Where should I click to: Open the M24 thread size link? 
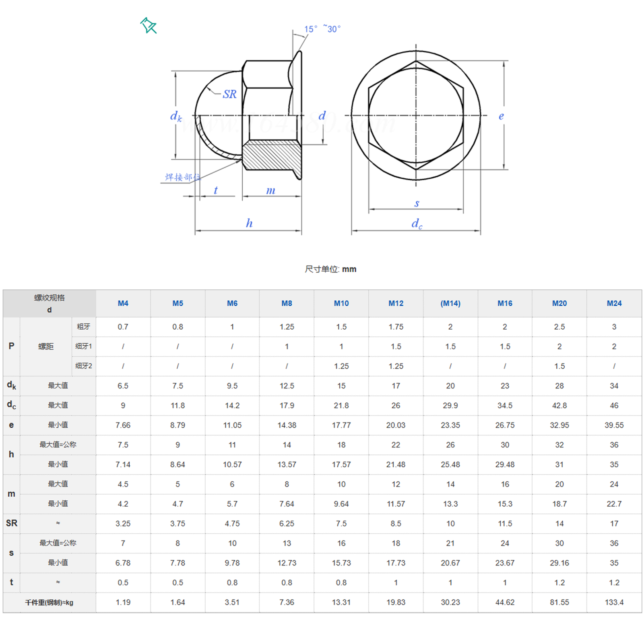[x=614, y=303]
